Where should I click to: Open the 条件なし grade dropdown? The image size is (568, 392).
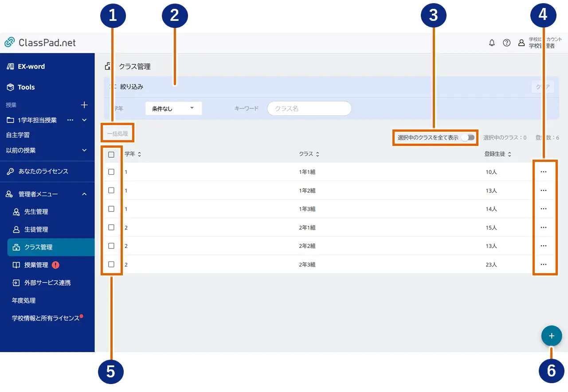(x=173, y=108)
